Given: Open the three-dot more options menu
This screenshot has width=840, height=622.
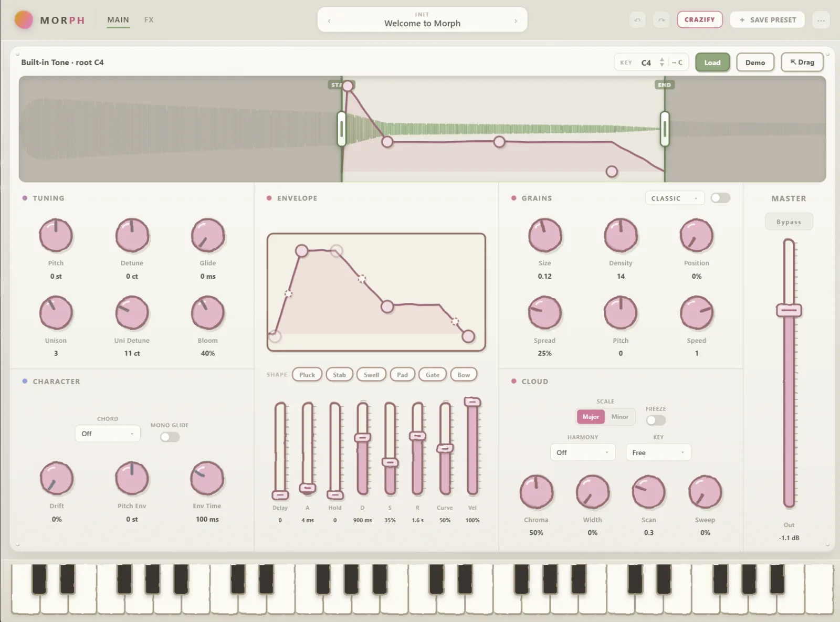Looking at the screenshot, I should click(821, 20).
